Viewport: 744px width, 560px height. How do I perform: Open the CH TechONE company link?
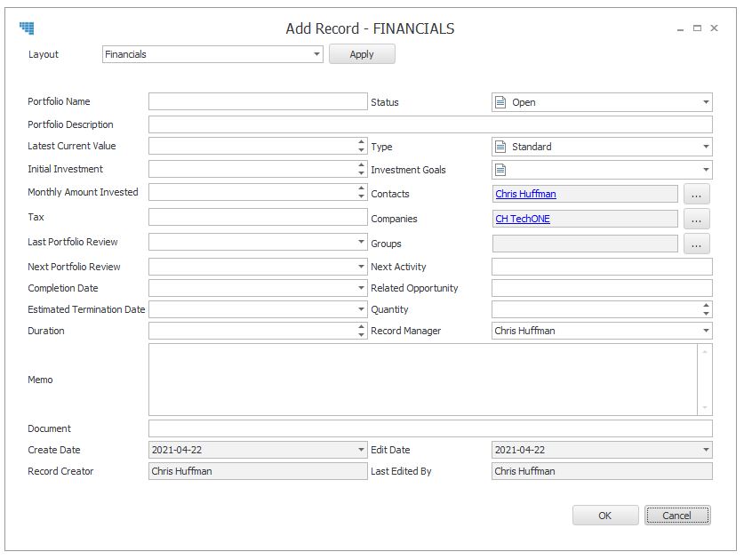(523, 219)
